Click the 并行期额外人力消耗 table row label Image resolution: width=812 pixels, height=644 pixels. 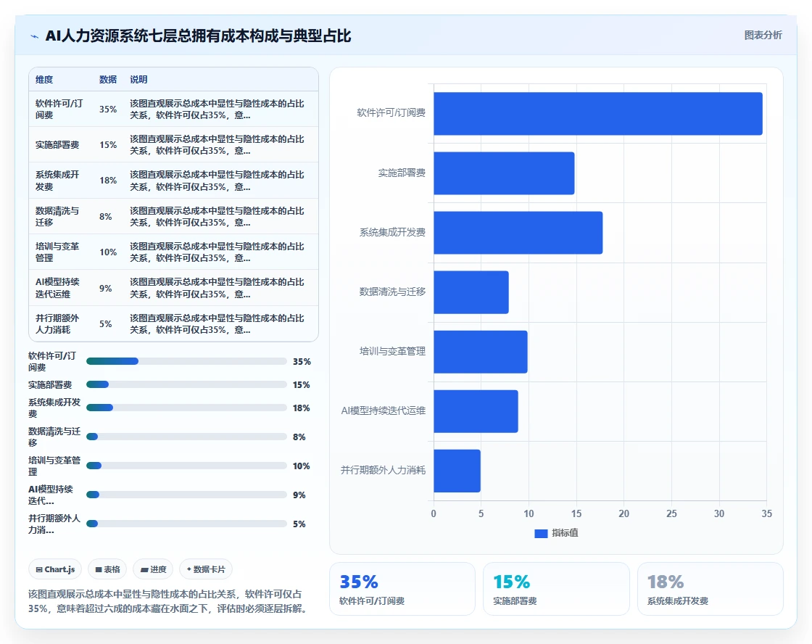57,324
